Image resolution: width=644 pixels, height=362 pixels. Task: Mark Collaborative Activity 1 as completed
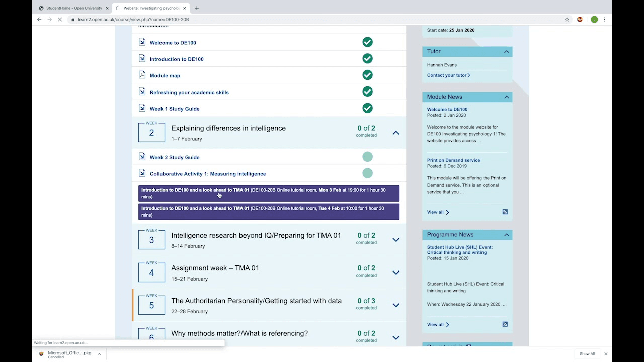(x=367, y=173)
